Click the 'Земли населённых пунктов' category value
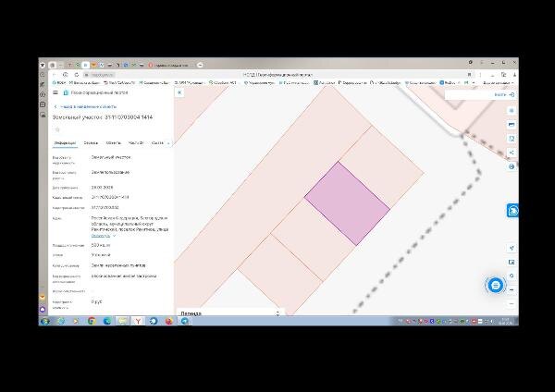 [118, 265]
